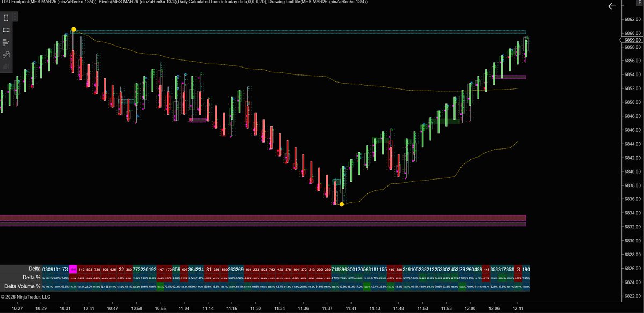Click the 6844.00 price axis label
Image resolution: width=644 pixels, height=313 pixels.
pos(634,144)
